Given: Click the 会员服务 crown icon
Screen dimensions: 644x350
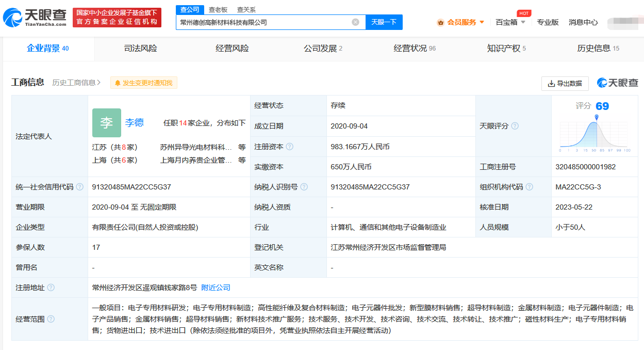Looking at the screenshot, I should tap(440, 22).
